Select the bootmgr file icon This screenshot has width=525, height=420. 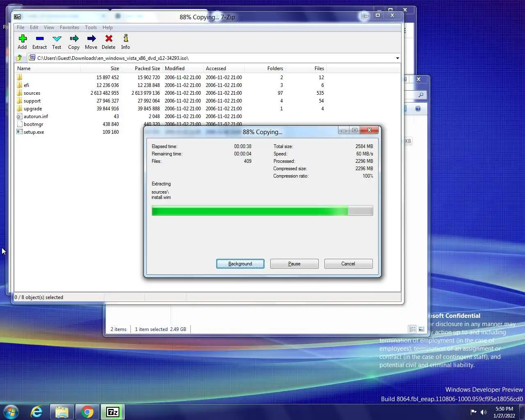19,124
